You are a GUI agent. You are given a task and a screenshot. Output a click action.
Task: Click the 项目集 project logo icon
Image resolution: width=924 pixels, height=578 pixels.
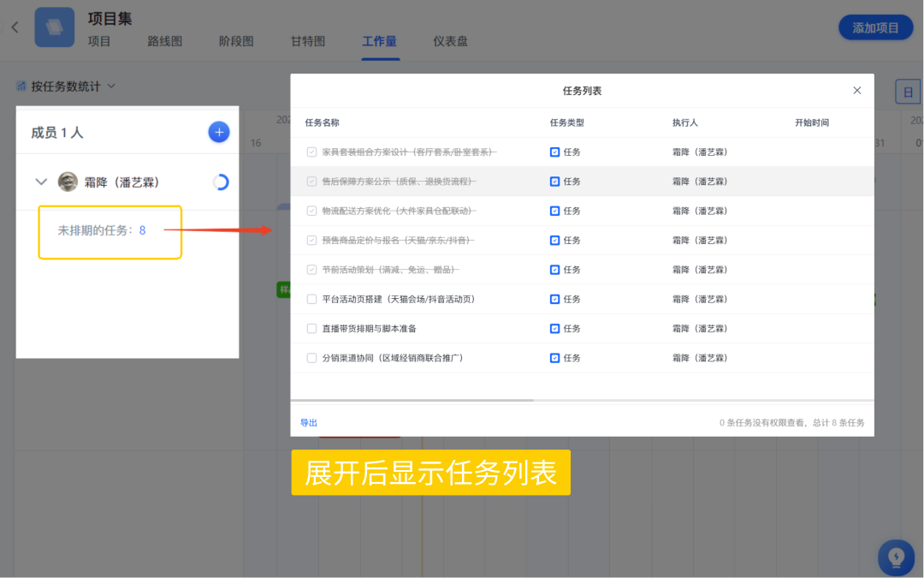coord(54,27)
